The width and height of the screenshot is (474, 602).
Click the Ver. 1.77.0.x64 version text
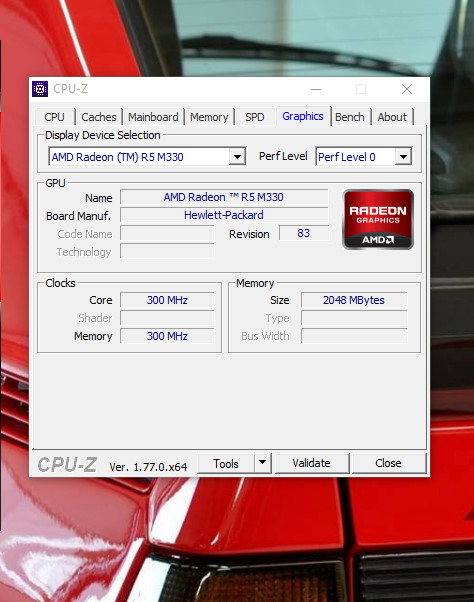tap(148, 467)
